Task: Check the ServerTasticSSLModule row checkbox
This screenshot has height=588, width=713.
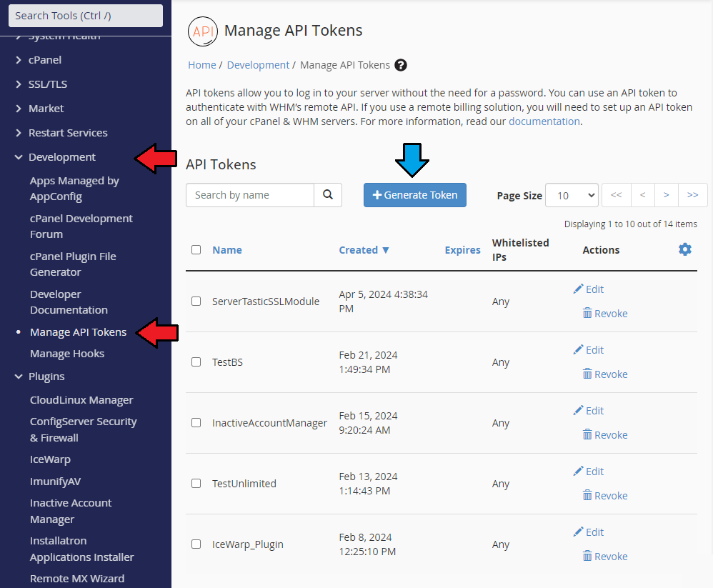Action: 196,301
